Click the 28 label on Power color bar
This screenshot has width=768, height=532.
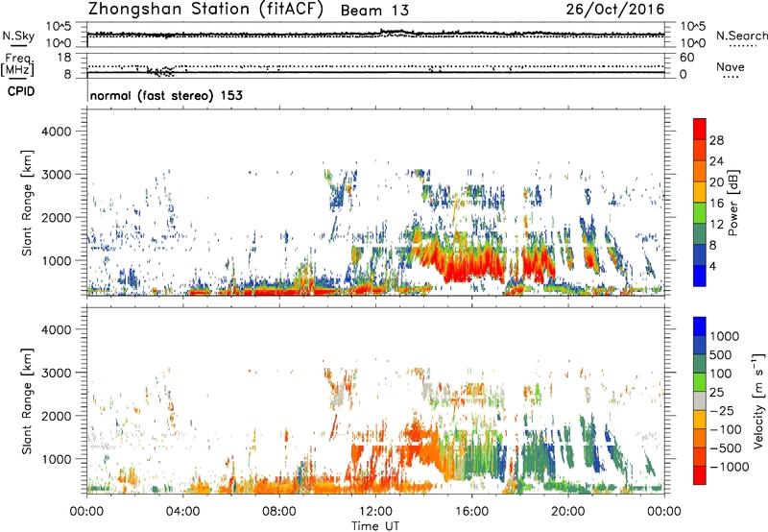tap(716, 140)
